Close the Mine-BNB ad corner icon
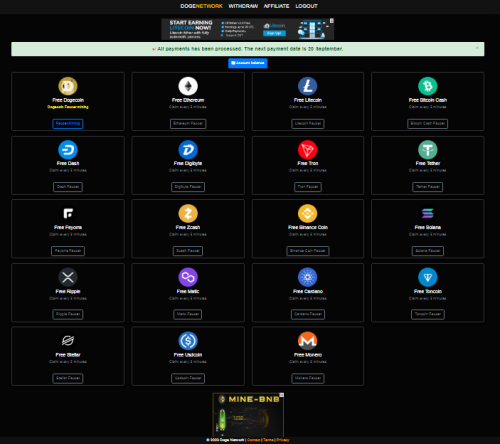Image resolution: width=500 pixels, height=444 pixels. [282, 395]
